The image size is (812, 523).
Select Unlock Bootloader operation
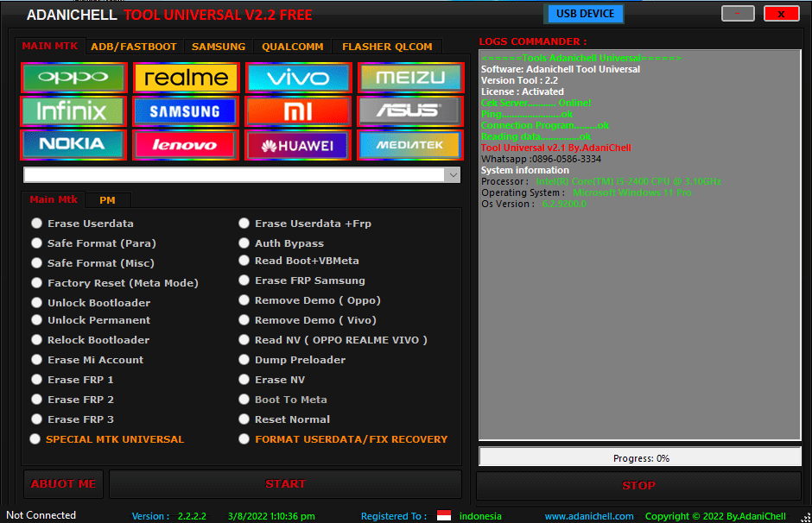pyautogui.click(x=35, y=302)
